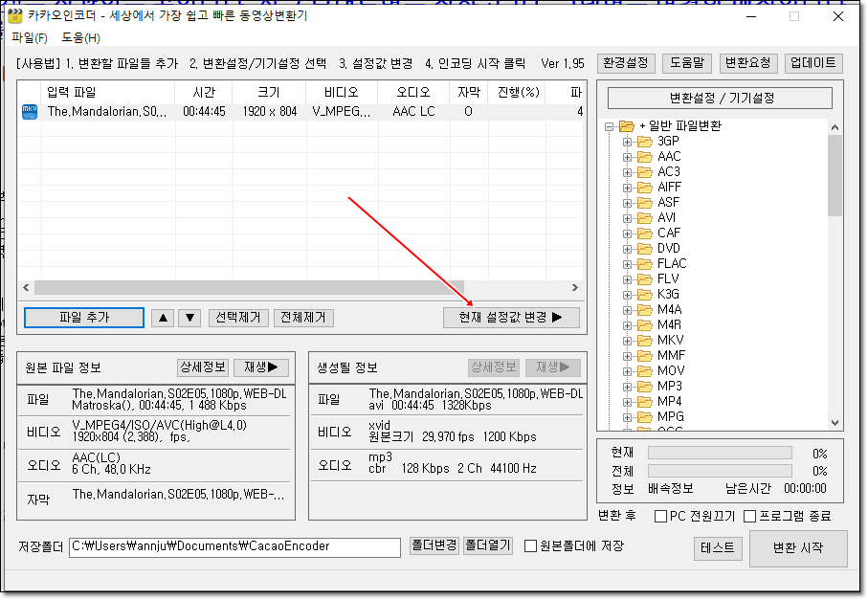Play the source file with 재생▶
Image resolution: width=868 pixels, height=600 pixels.
[261, 367]
